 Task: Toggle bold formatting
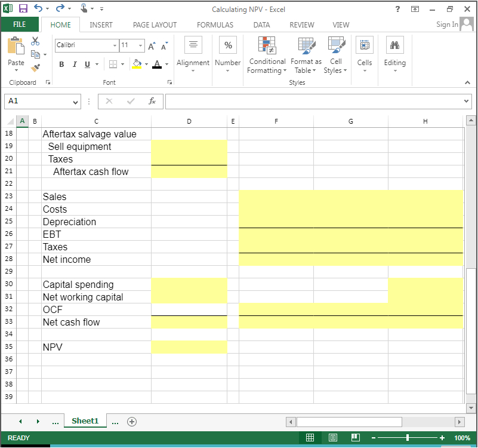tap(61, 64)
